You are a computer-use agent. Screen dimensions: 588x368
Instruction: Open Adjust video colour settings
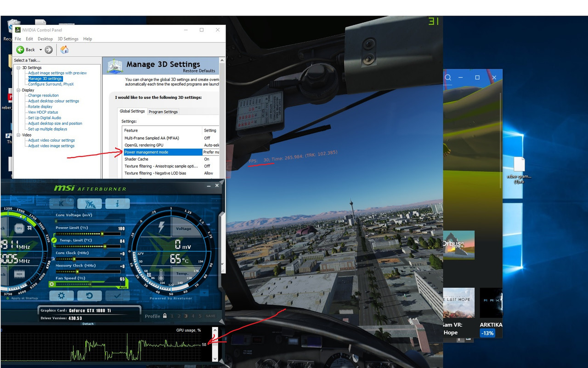click(x=51, y=140)
